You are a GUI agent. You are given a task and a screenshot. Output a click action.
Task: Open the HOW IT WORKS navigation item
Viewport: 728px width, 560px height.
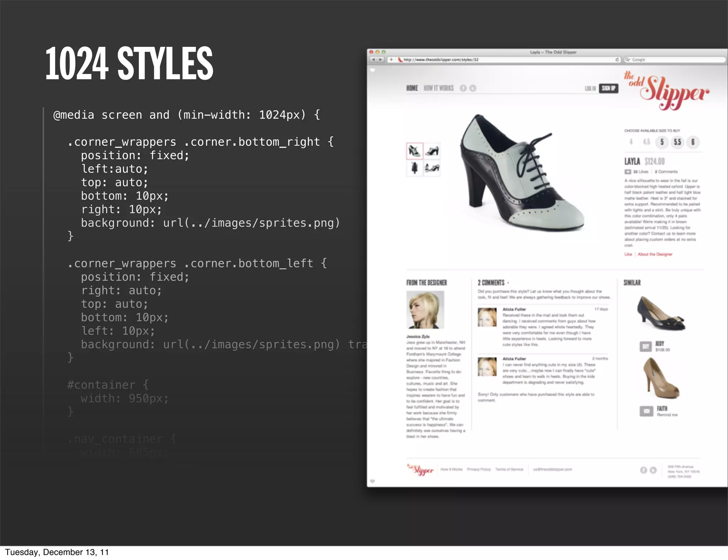pos(438,88)
